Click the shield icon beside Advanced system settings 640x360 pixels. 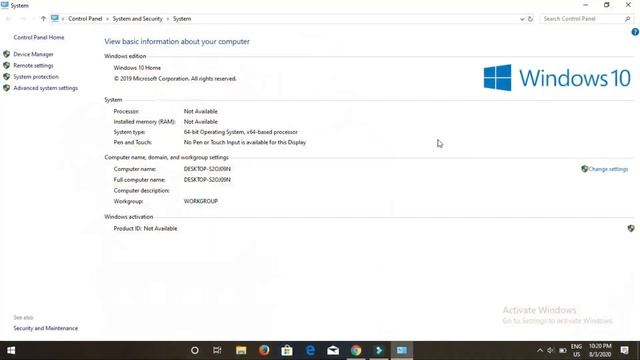(x=7, y=88)
